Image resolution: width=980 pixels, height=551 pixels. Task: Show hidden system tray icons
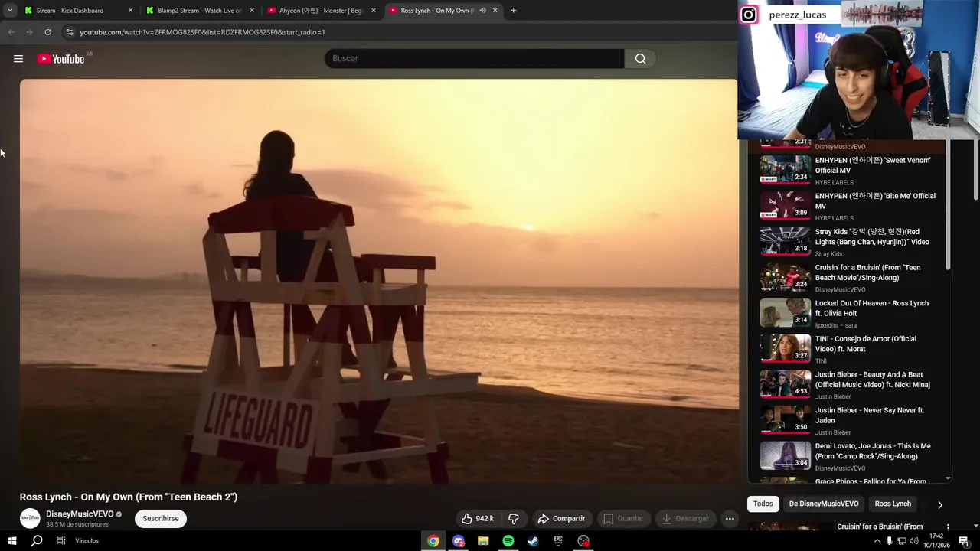877,541
